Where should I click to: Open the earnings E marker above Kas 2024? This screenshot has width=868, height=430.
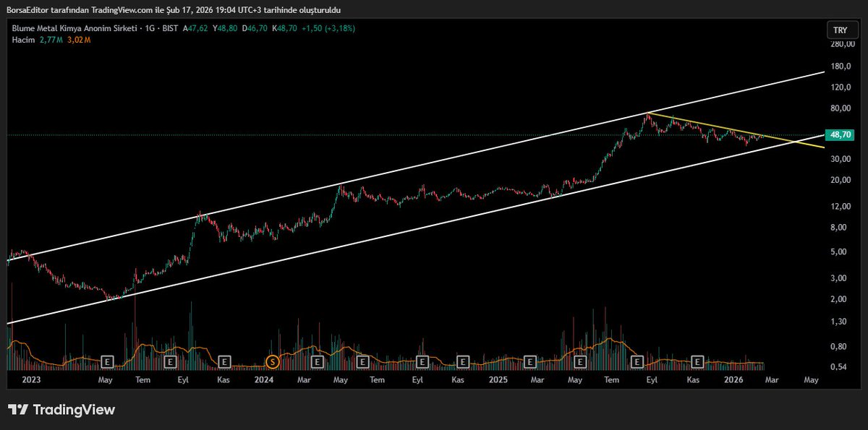pos(463,361)
